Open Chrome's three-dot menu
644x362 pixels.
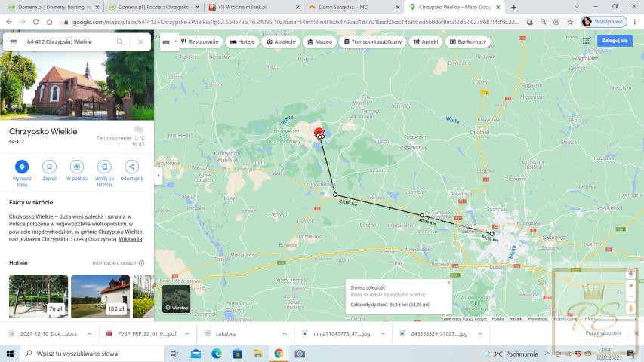coord(636,22)
